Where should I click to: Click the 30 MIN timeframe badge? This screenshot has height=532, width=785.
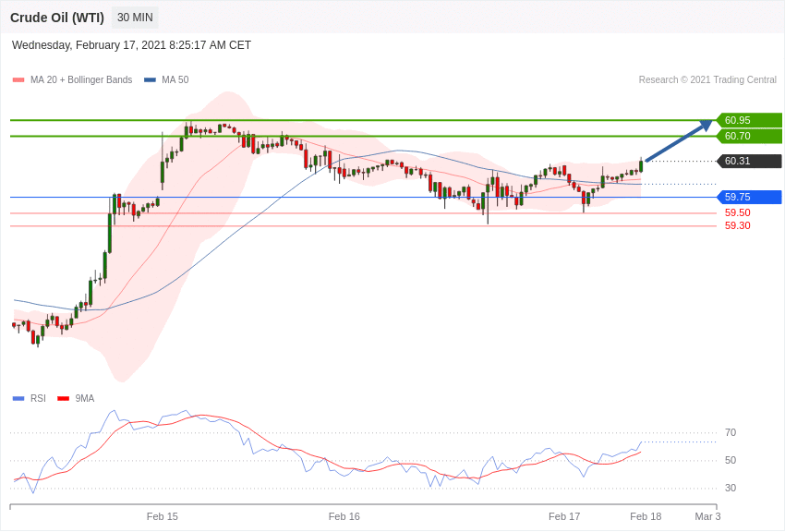coord(135,18)
